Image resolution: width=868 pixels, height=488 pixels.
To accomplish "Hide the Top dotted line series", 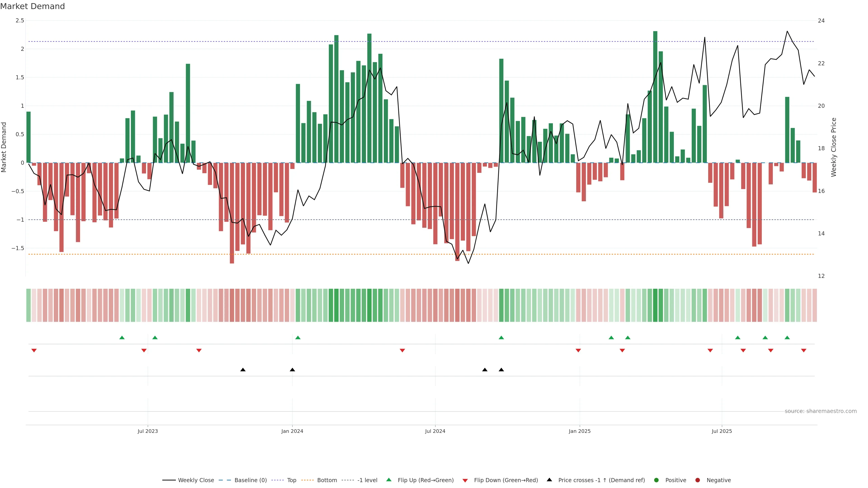I will coord(291,480).
